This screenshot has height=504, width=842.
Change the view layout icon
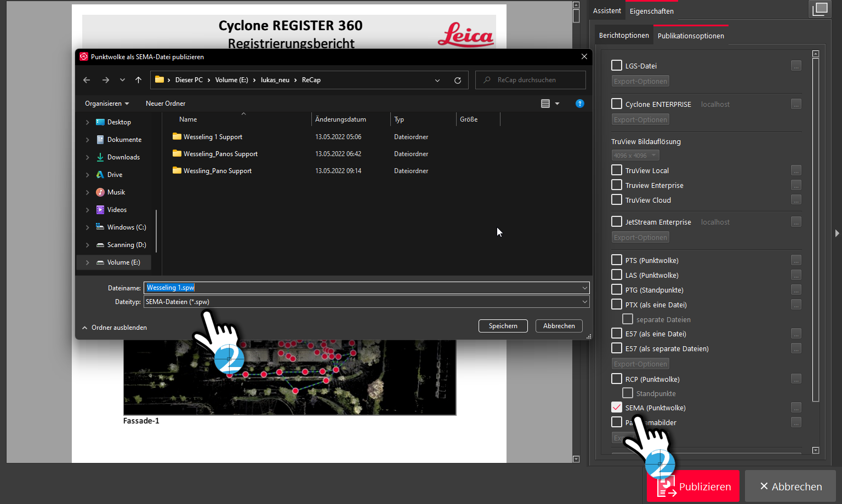545,104
